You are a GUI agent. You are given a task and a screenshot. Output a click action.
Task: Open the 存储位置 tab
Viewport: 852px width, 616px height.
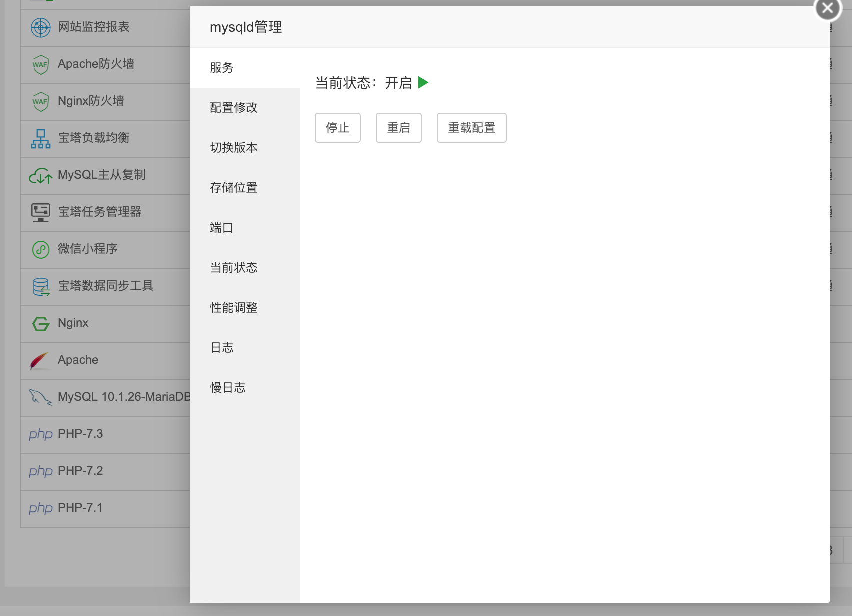pyautogui.click(x=245, y=188)
